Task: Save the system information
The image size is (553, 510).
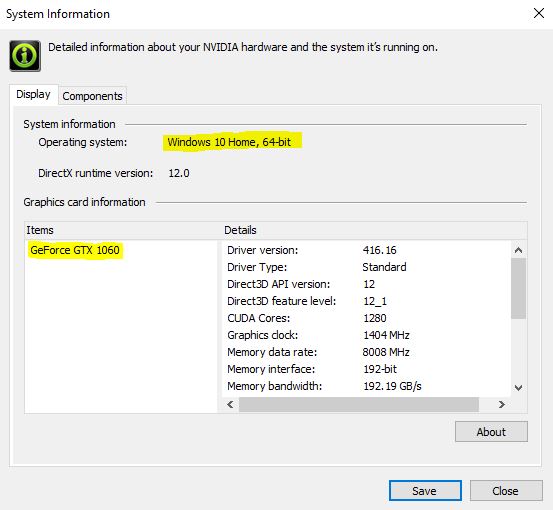Action: coord(425,490)
